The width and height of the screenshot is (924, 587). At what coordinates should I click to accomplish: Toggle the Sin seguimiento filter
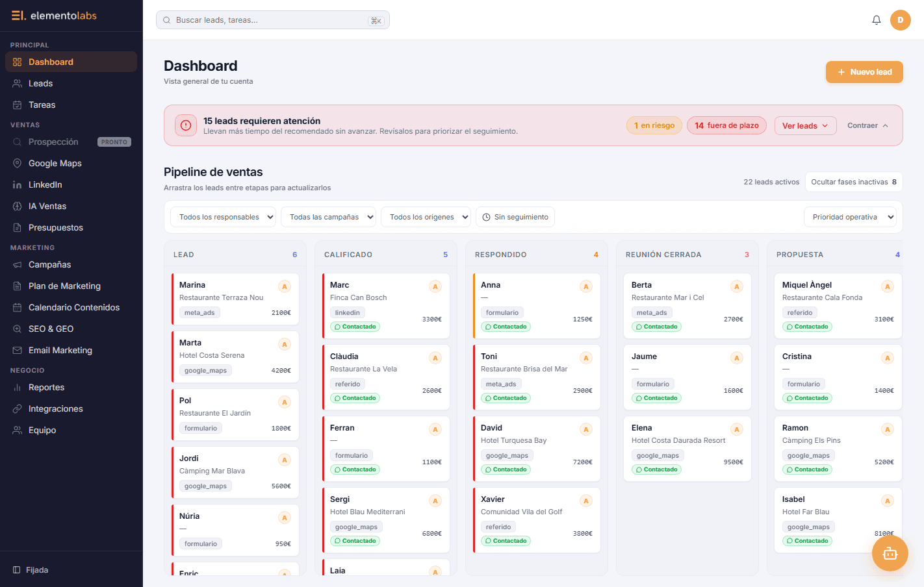(515, 218)
